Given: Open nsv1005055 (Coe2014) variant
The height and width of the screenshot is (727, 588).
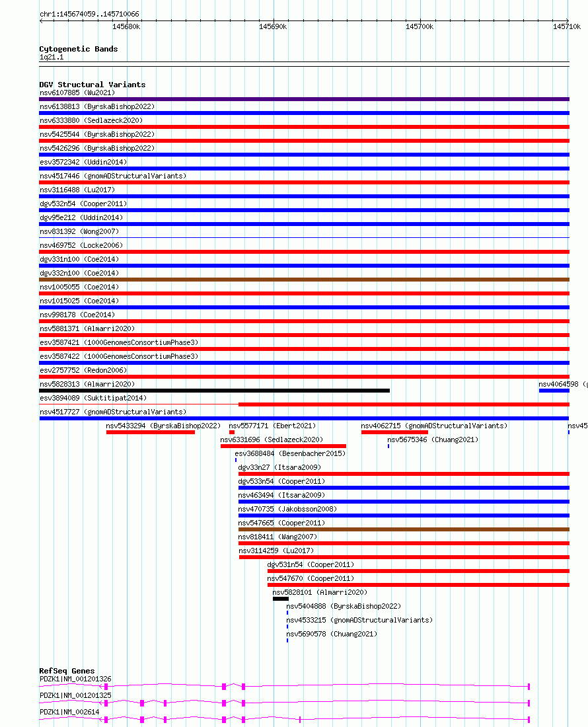Looking at the screenshot, I should (x=79, y=287).
